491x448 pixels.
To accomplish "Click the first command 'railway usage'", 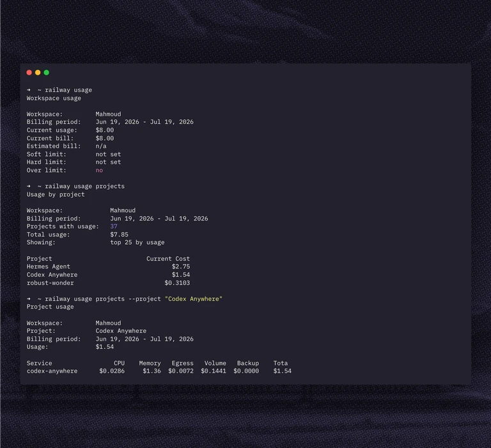I will click(x=68, y=90).
